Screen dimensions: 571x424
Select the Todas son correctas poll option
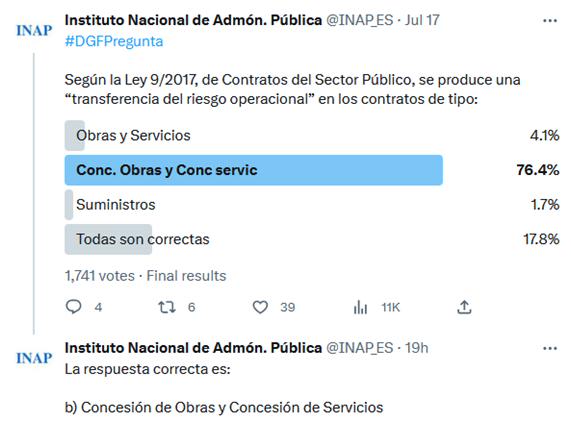pos(312,239)
